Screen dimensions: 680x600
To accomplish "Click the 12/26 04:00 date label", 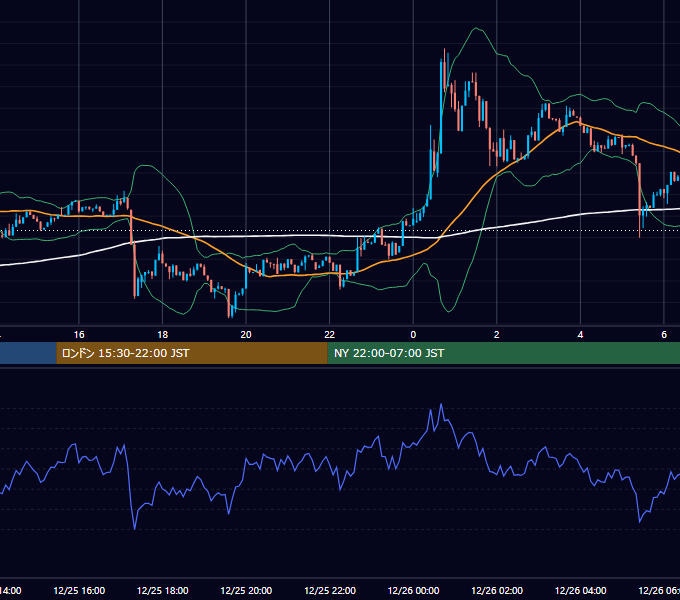I will pos(581,591).
